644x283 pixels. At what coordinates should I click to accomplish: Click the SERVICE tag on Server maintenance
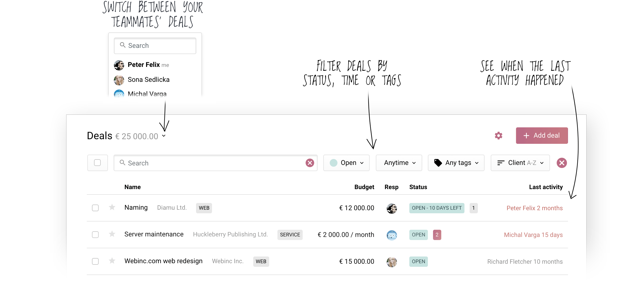pyautogui.click(x=290, y=235)
